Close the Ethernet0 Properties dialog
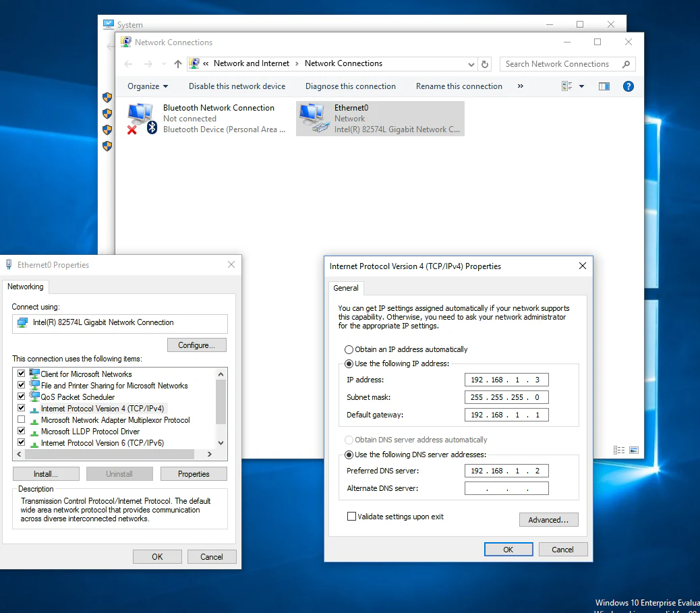 point(231,264)
